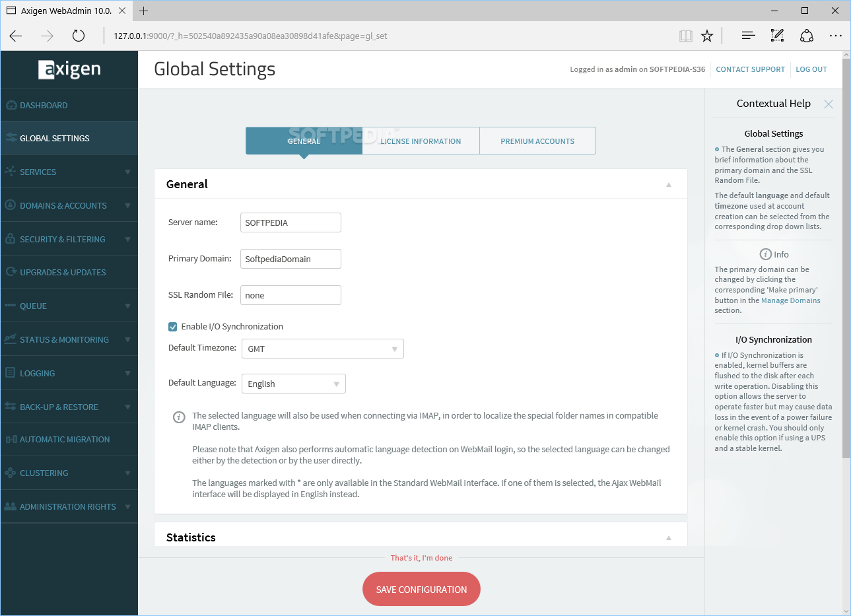
Task: Click the Domains & Accounts user icon
Action: click(11, 205)
